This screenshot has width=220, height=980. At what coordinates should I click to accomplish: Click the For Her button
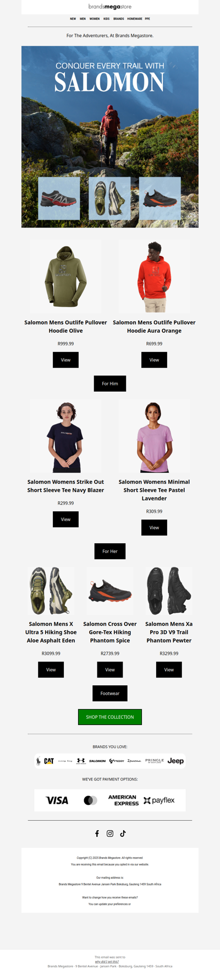(110, 551)
